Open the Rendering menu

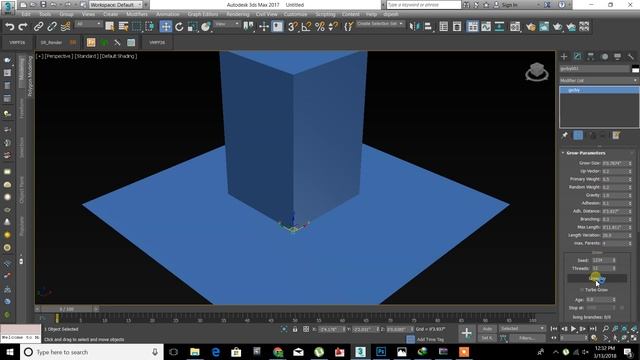click(x=238, y=14)
